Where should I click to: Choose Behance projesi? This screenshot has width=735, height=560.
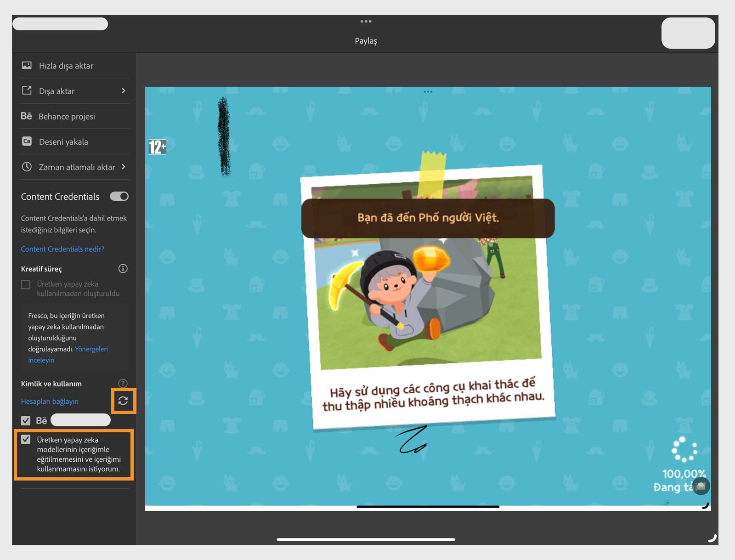tap(75, 116)
